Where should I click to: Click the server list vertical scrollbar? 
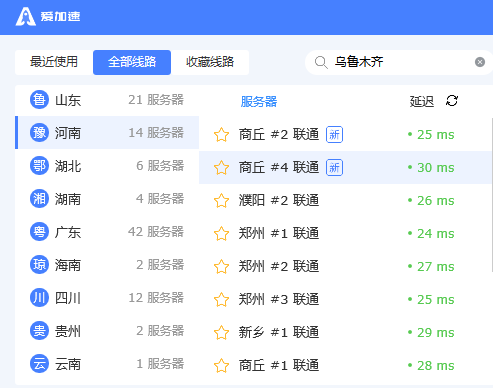pyautogui.click(x=492, y=195)
